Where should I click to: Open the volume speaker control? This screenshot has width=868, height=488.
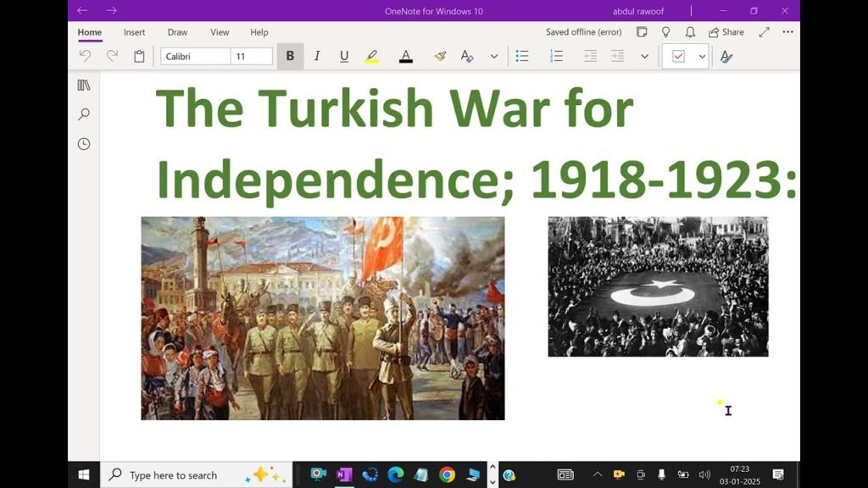pyautogui.click(x=704, y=474)
